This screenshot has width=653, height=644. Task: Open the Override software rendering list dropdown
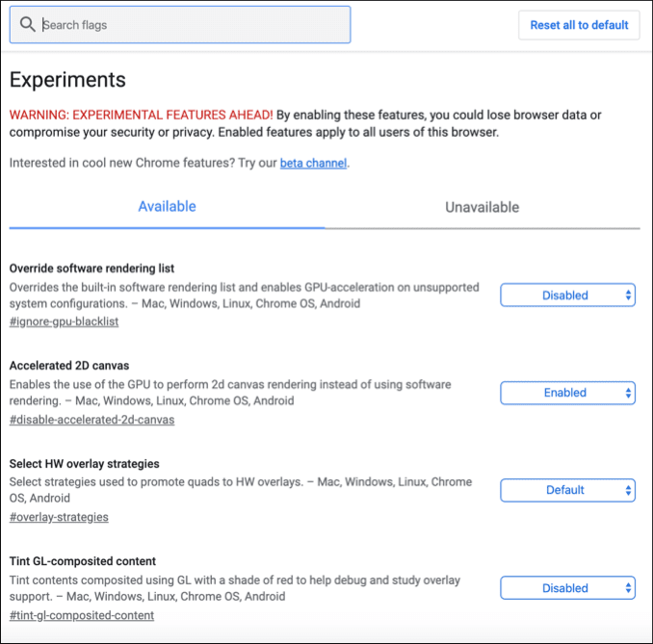[x=567, y=296]
